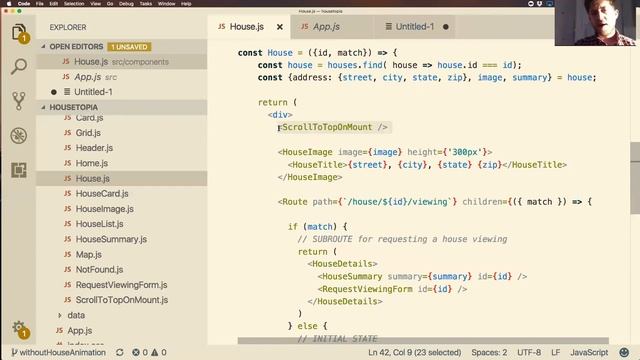Open Header.js in file tree
Screen dimensions: 640x360
pos(122,148)
